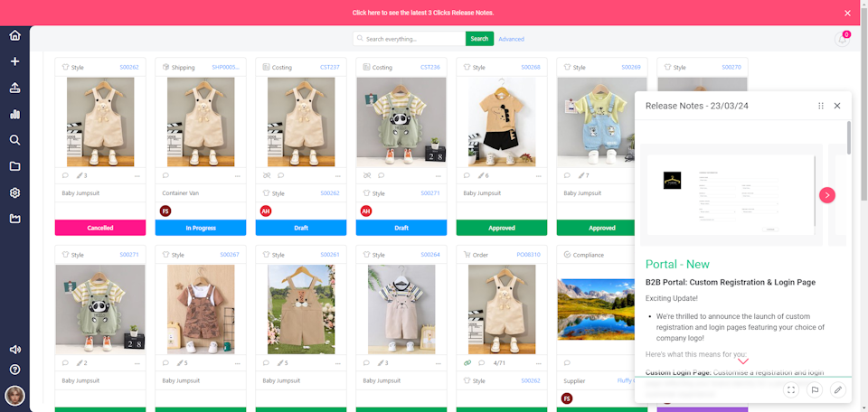Click the plus icon to create new
This screenshot has width=868, height=412.
coord(14,61)
